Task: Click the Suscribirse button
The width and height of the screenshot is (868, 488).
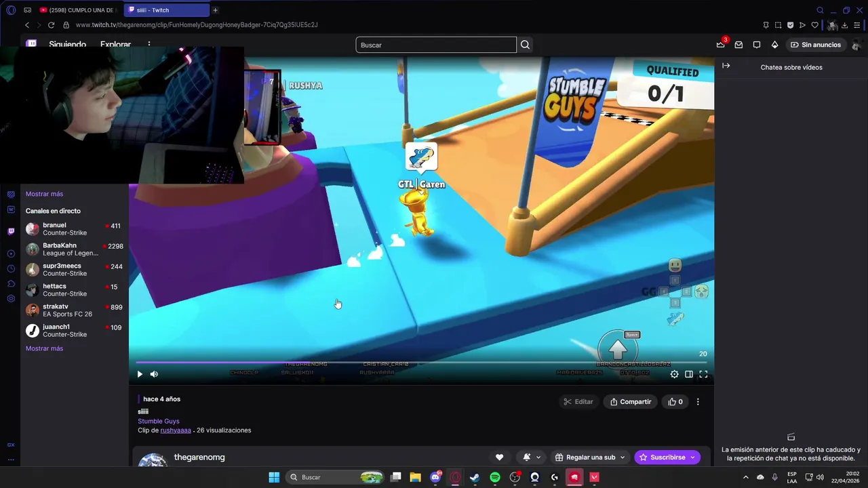Action: 667,457
